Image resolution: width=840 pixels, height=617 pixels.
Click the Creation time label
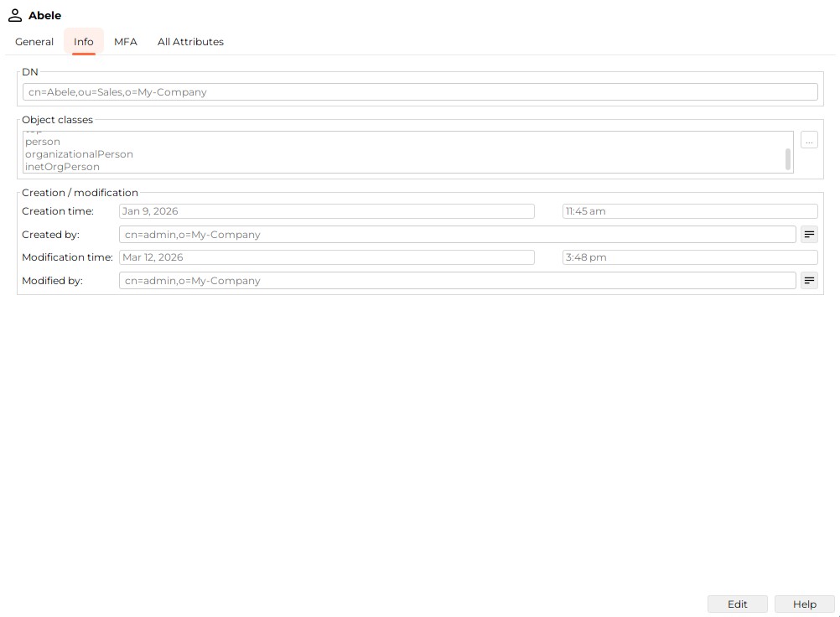(58, 211)
